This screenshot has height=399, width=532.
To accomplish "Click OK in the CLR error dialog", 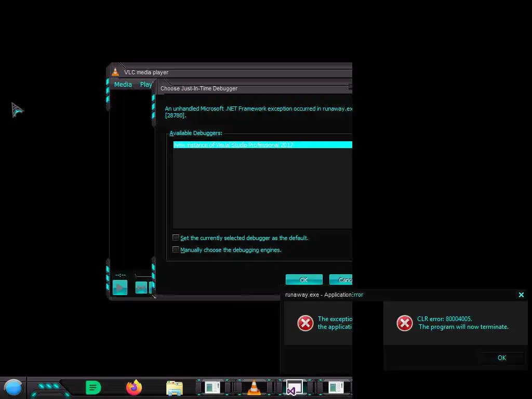I will coord(502,357).
